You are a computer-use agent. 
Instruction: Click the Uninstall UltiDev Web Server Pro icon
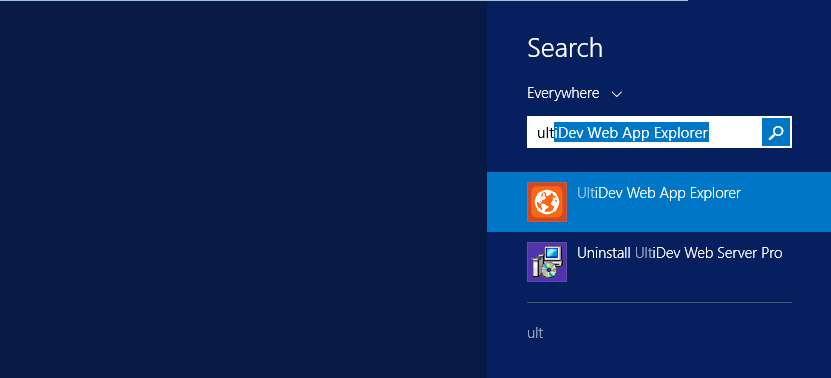546,262
